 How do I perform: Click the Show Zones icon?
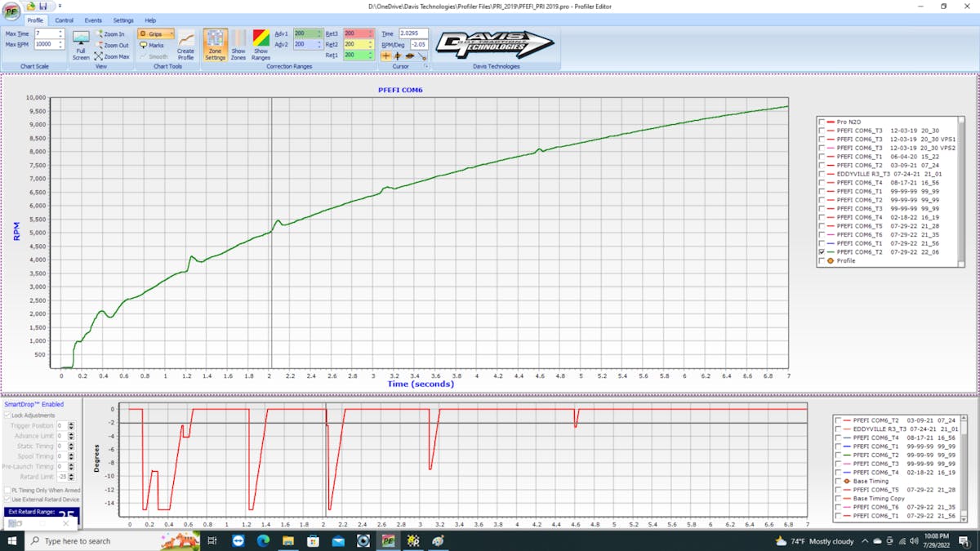point(238,44)
